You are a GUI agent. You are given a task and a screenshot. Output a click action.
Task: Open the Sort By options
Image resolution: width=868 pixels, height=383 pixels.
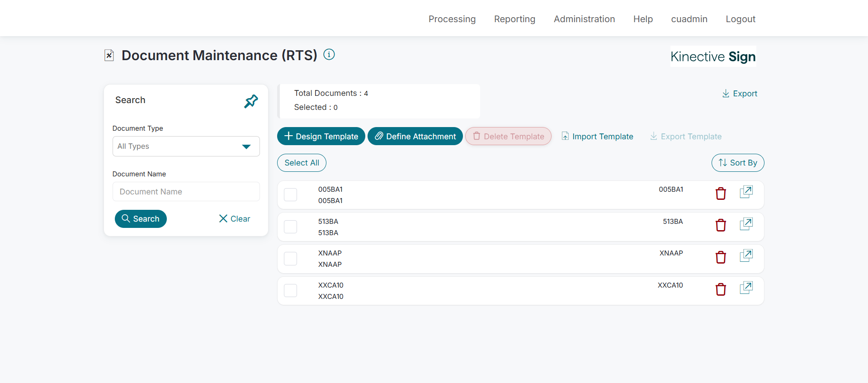[737, 163]
